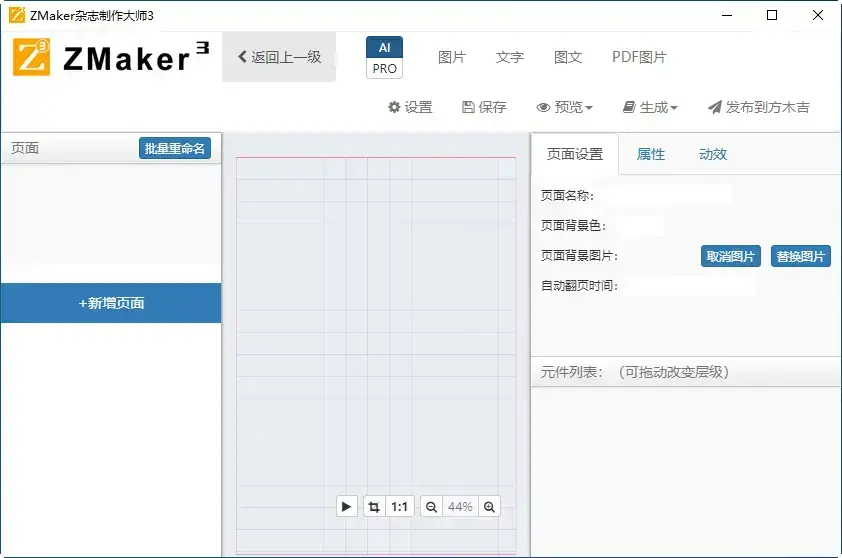Viewport: 842px width, 558px height.
Task: Click the 元件列表 panel header
Action: 686,372
